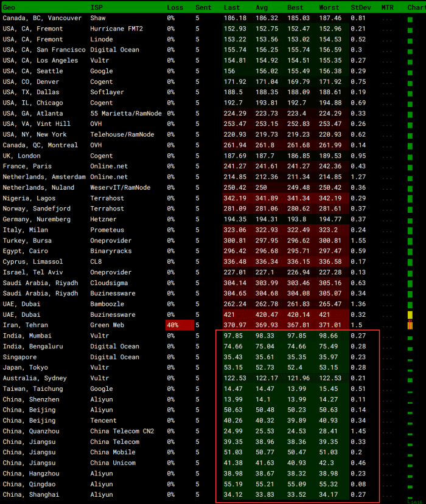Click the Prometeus ISP entry
The image size is (426, 504).
pos(107,230)
